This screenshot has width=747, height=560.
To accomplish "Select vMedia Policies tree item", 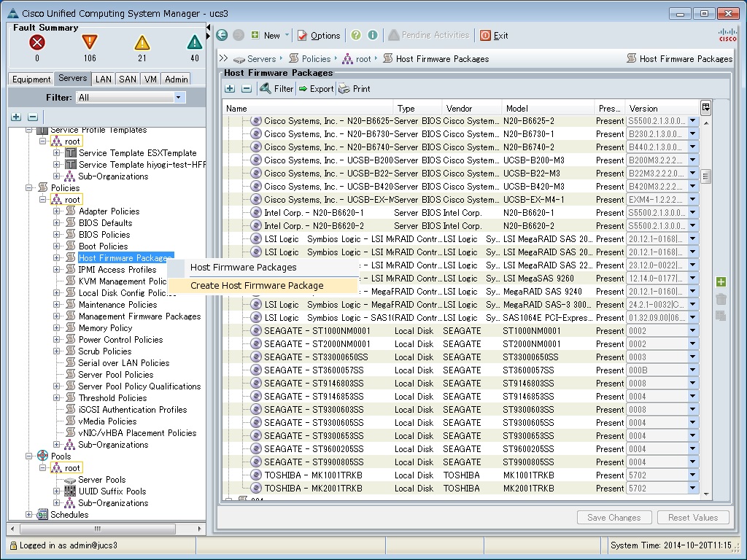I will tap(107, 421).
